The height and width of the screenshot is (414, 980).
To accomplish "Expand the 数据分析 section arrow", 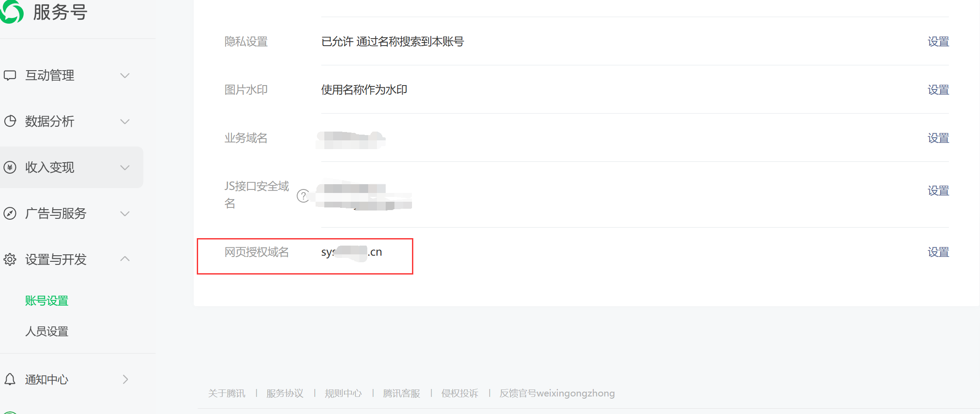I will [x=125, y=121].
